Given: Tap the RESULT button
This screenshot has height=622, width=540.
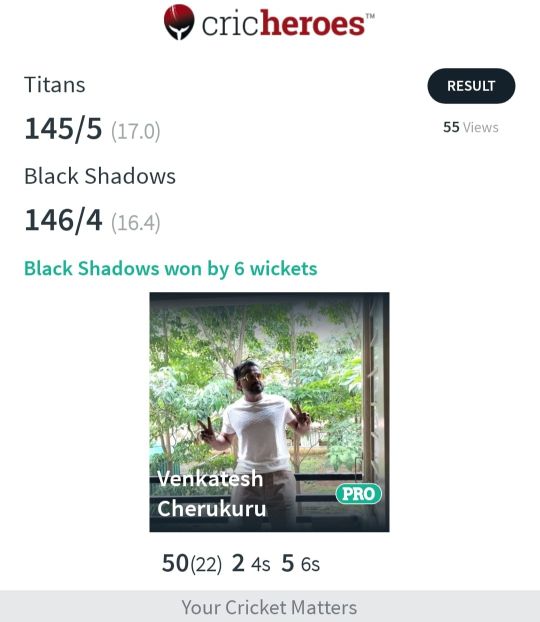Looking at the screenshot, I should click(471, 86).
